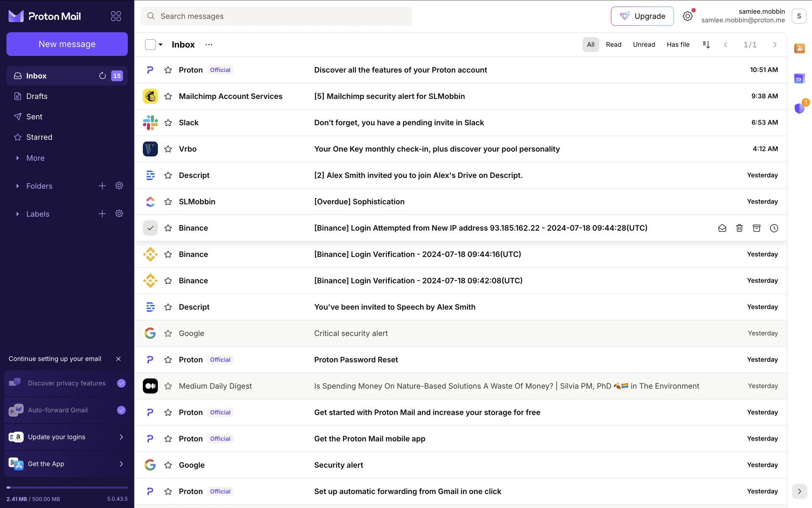Click the trash icon on Binance email
Screen dimensions: 812x508
coord(739,228)
